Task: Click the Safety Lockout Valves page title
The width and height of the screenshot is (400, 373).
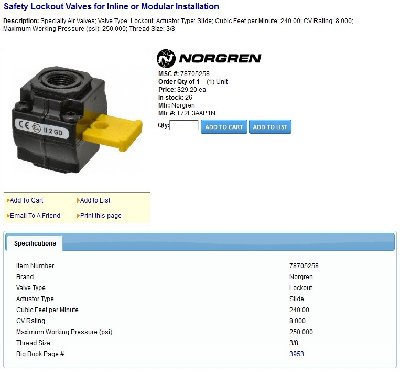Action: point(111,6)
